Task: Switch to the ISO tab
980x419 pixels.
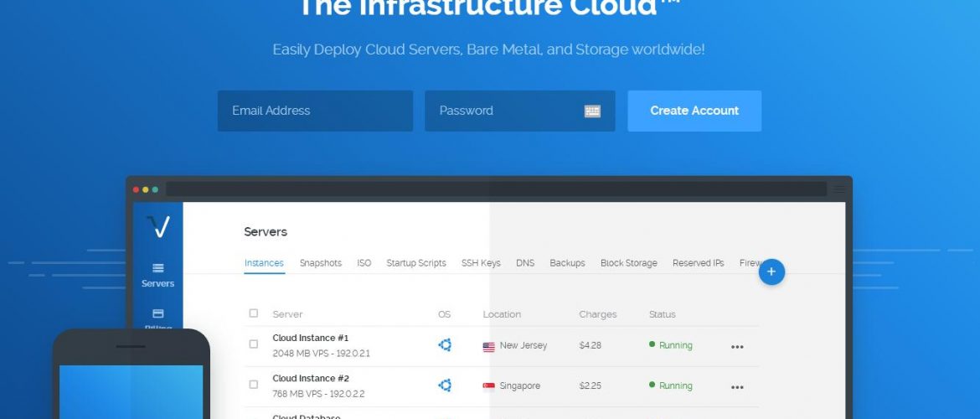Action: (364, 263)
